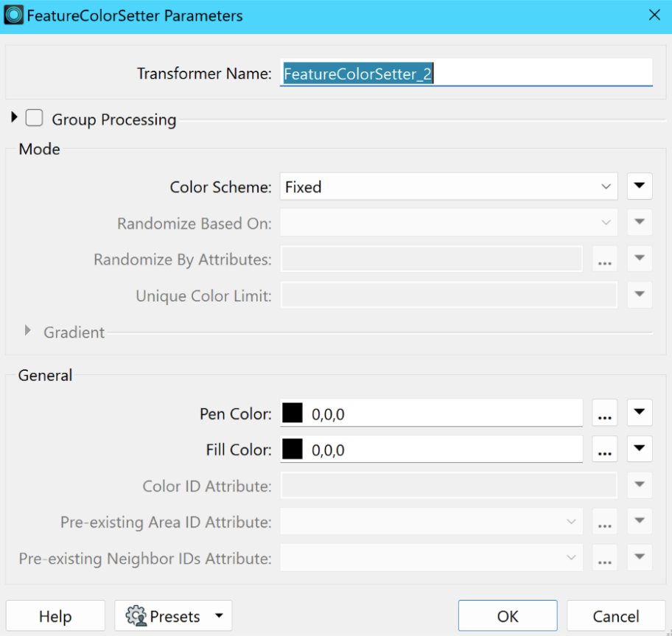Screen dimensions: 672x636
Task: Click the OK button
Action: (508, 616)
